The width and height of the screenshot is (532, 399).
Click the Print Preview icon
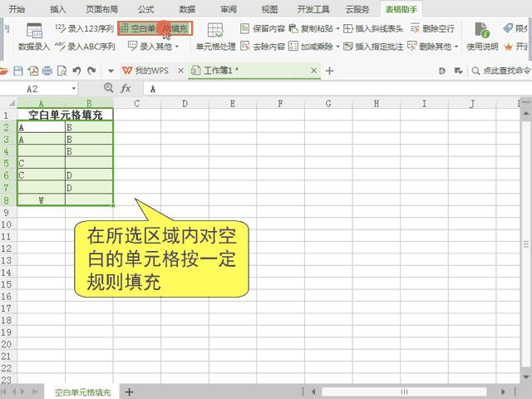coord(62,71)
